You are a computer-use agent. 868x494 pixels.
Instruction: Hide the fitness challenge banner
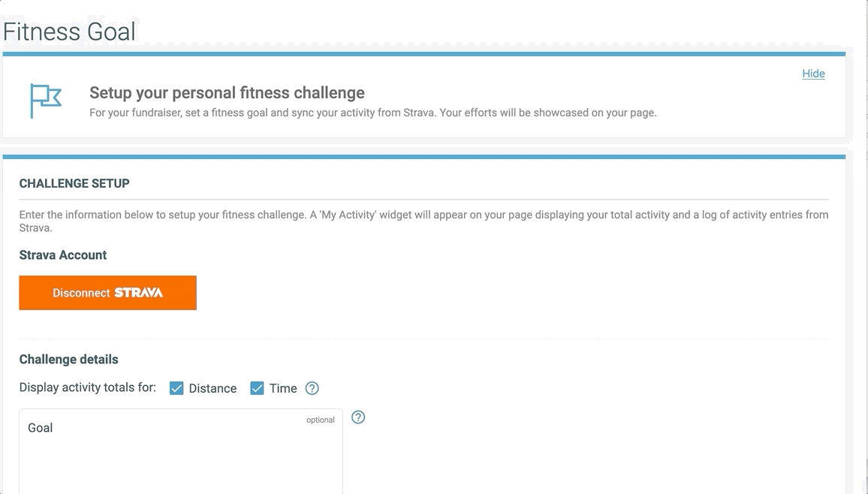click(813, 74)
